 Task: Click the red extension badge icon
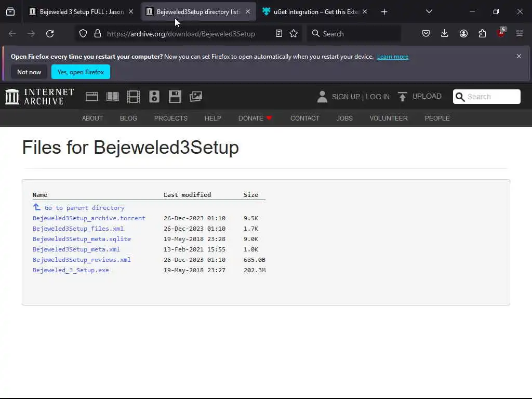point(501,33)
